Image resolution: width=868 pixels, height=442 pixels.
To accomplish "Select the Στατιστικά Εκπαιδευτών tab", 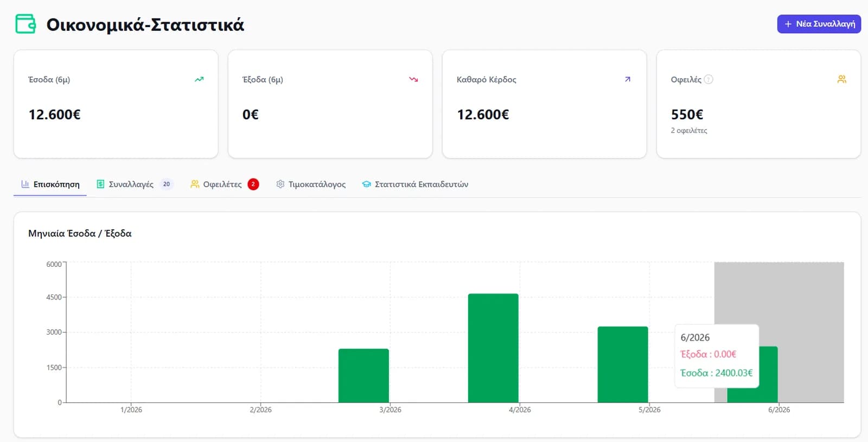I will pos(415,184).
